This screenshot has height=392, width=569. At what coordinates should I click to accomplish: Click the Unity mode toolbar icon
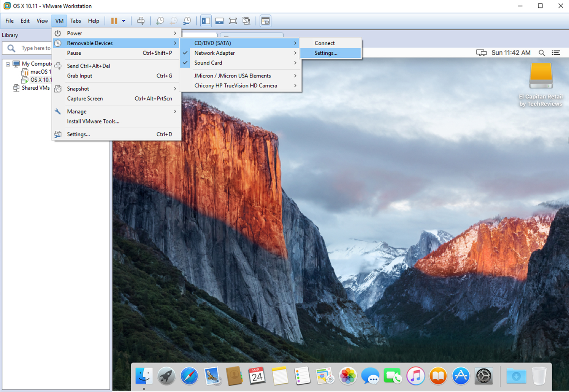click(x=246, y=21)
